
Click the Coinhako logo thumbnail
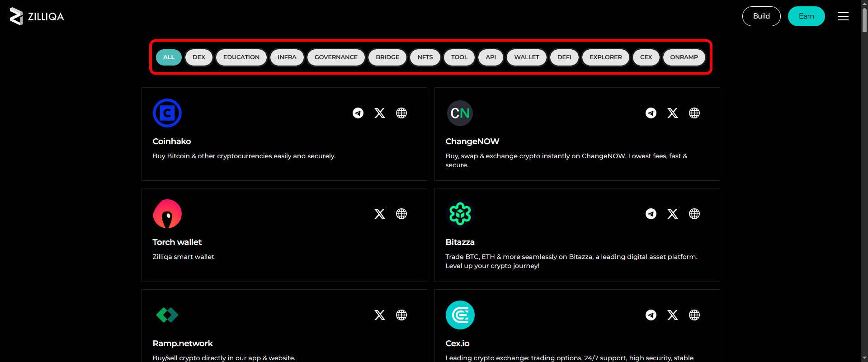[167, 113]
